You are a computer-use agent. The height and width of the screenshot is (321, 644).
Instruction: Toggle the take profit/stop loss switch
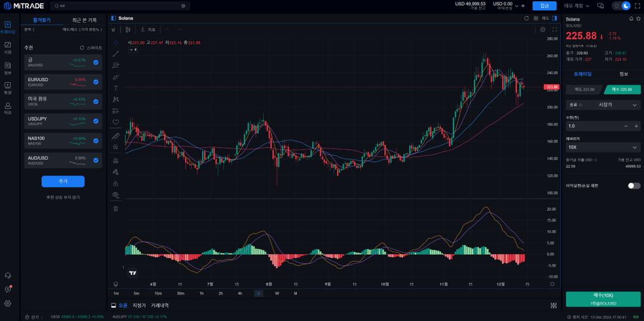pyautogui.click(x=633, y=186)
